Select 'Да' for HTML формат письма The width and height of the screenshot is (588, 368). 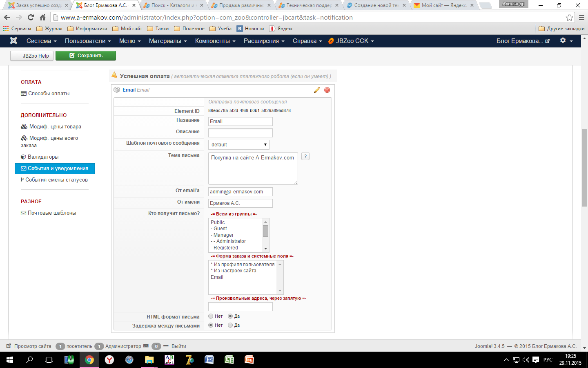click(x=230, y=316)
